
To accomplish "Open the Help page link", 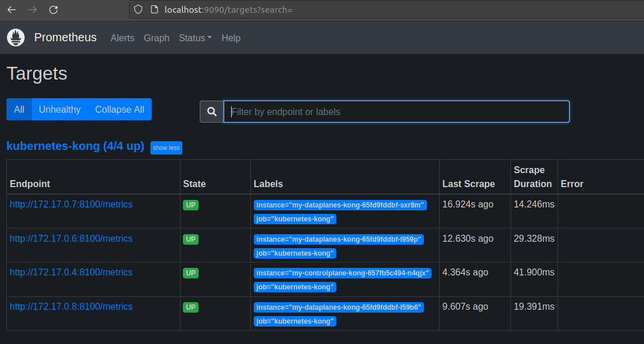I will tap(231, 38).
